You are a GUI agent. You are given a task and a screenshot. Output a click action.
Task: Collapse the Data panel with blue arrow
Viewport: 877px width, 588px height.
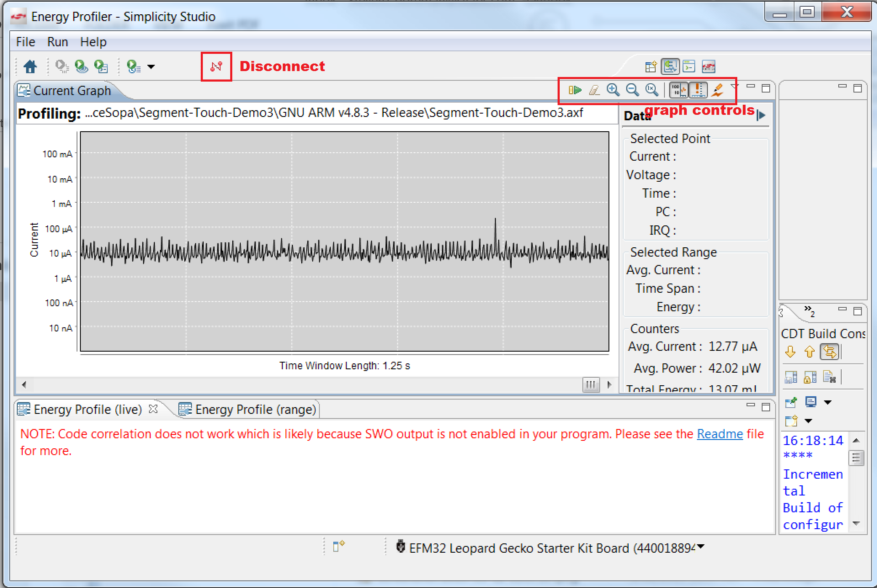click(x=761, y=115)
